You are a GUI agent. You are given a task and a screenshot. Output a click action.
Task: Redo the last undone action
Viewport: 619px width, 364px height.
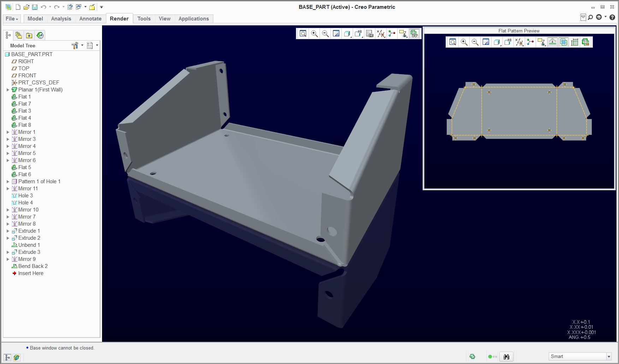coord(56,7)
